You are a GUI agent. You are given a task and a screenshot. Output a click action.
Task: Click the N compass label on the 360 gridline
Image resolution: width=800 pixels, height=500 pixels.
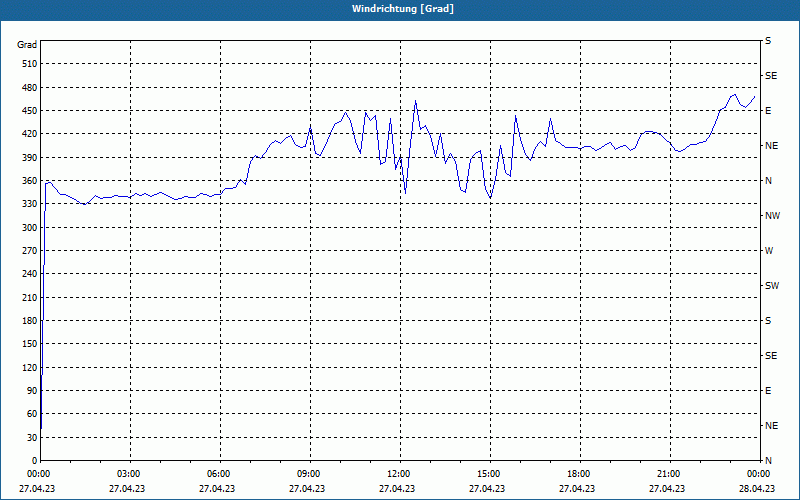point(768,181)
